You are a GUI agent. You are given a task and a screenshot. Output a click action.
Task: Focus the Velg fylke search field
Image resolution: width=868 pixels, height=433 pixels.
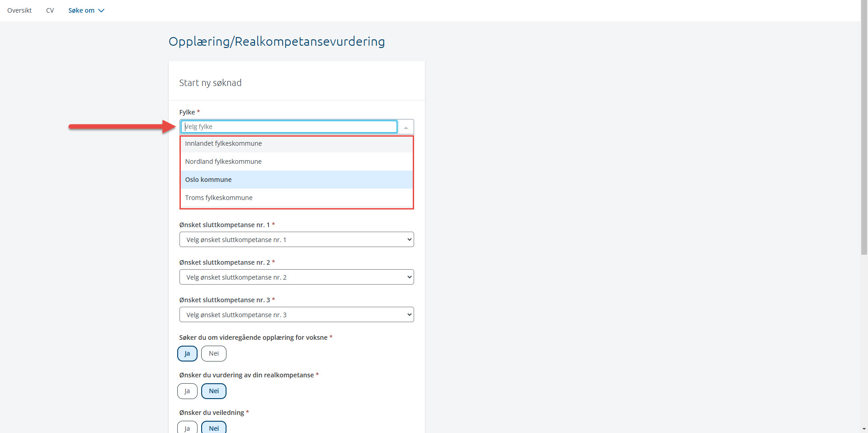289,127
